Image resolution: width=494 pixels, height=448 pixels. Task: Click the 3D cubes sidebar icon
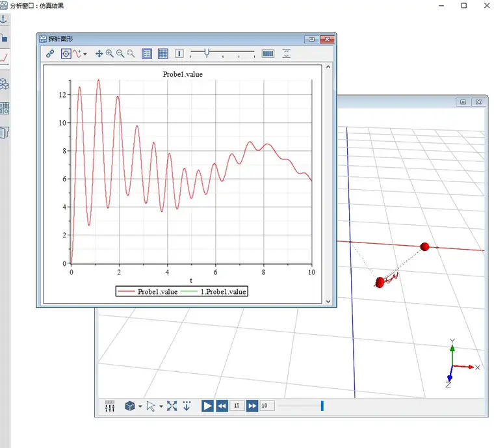pyautogui.click(x=4, y=84)
